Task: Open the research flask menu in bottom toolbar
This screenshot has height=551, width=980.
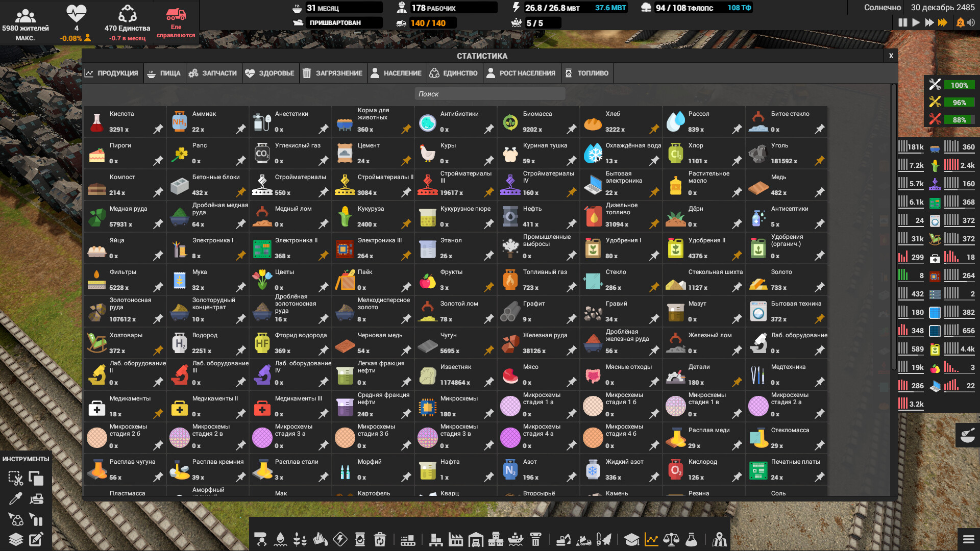Action: [x=691, y=539]
